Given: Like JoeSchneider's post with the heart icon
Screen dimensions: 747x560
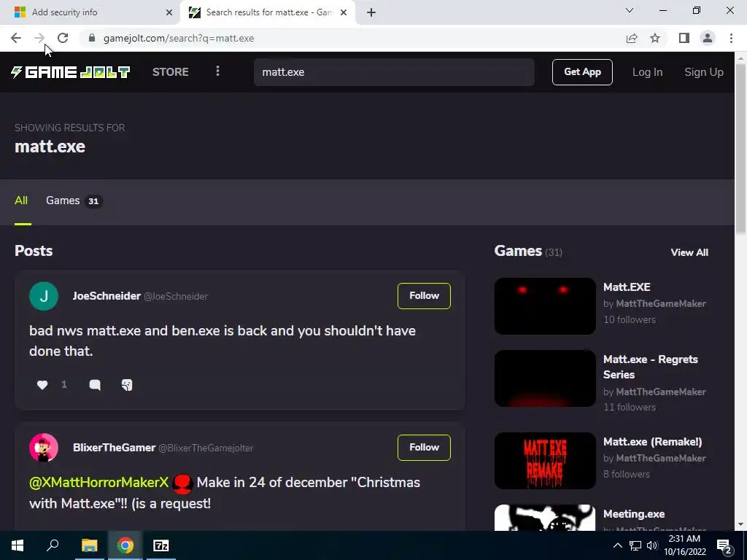Looking at the screenshot, I should 42,385.
